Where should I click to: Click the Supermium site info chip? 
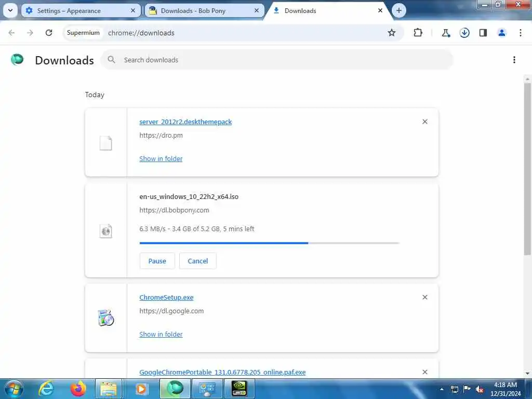click(83, 33)
